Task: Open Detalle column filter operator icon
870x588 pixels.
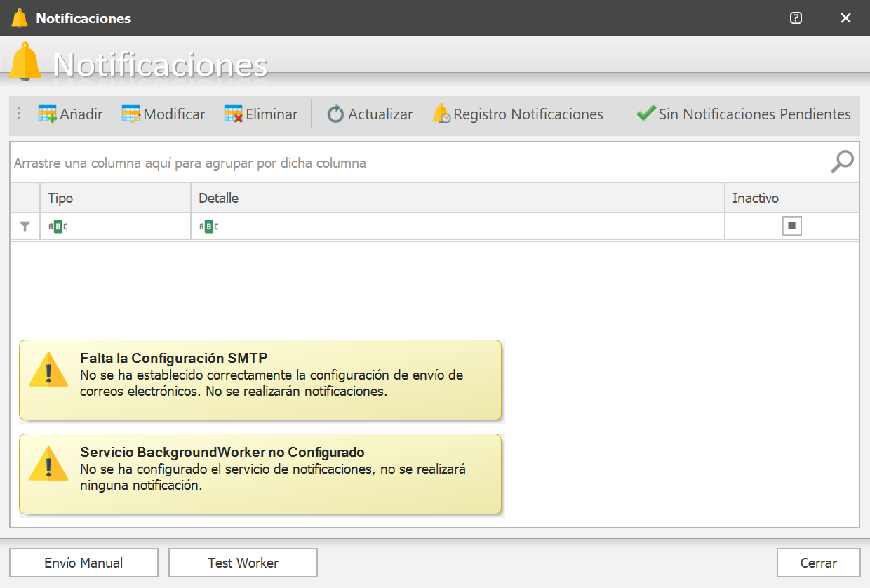Action: click(x=208, y=226)
